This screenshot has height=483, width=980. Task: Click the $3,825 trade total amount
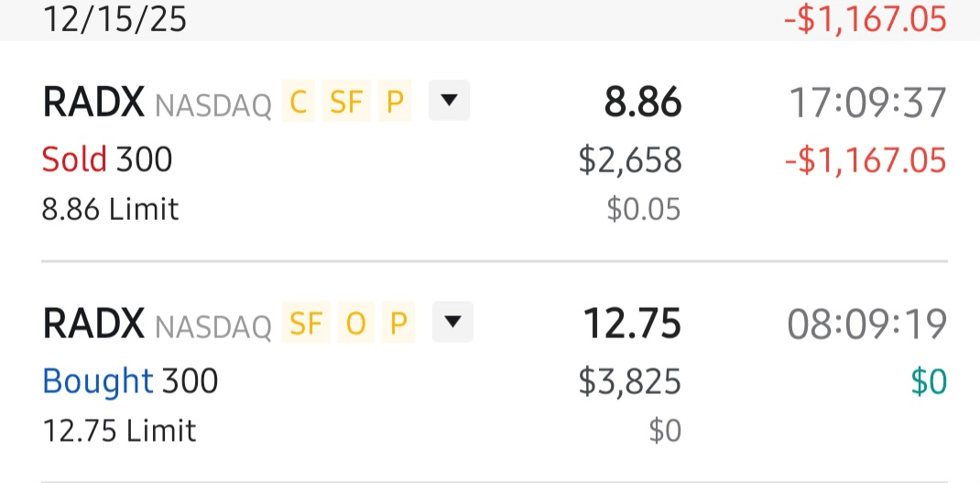tap(629, 381)
